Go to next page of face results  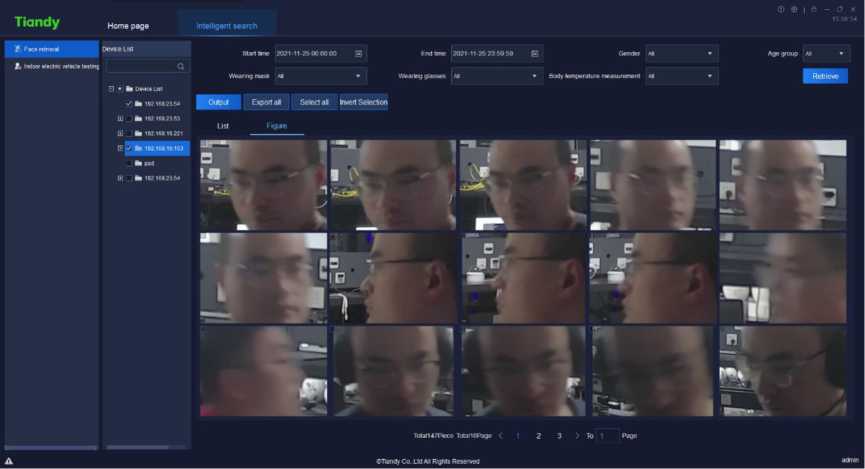click(x=577, y=436)
